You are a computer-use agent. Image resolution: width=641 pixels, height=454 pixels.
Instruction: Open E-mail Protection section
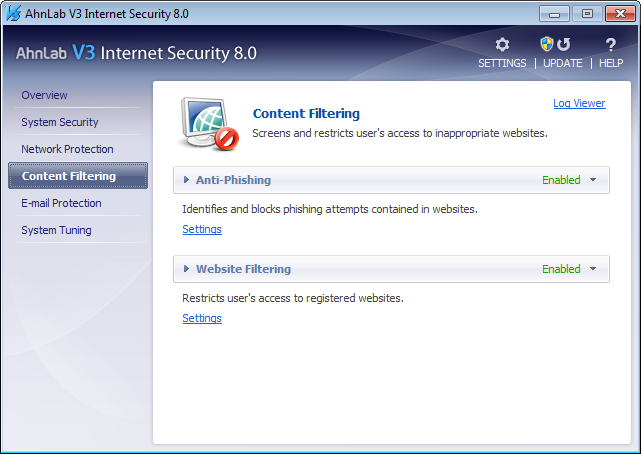[x=61, y=203]
